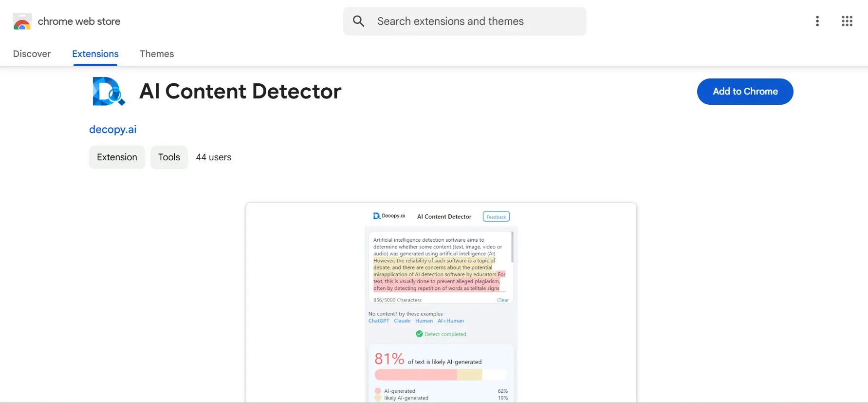The image size is (868, 403).
Task: Open the extension preview screenshot
Action: pos(441,303)
